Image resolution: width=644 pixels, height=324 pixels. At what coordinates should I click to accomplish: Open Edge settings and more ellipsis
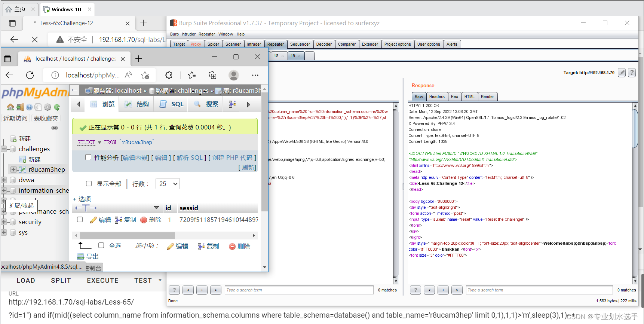coord(255,75)
